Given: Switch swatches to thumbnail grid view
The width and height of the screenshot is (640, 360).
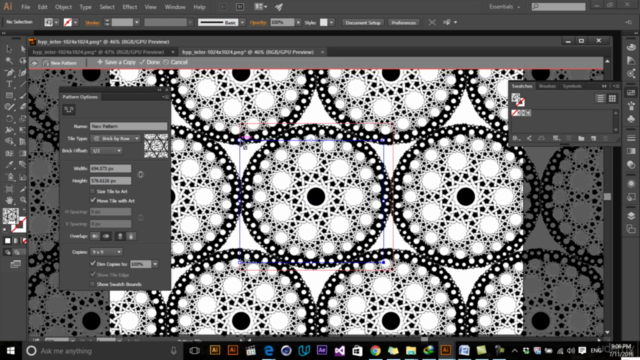Looking at the screenshot, I should click(612, 98).
